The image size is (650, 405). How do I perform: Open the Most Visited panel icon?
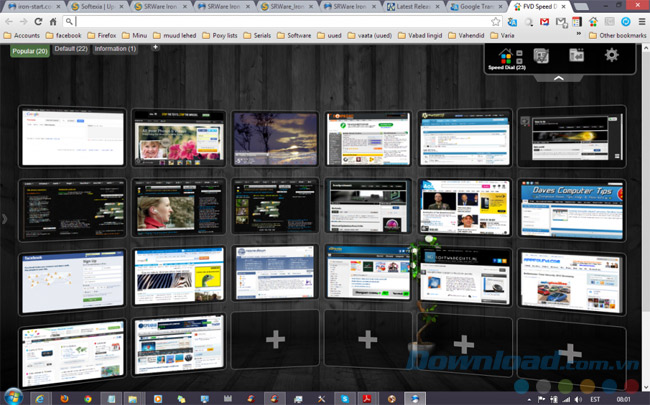click(x=540, y=56)
